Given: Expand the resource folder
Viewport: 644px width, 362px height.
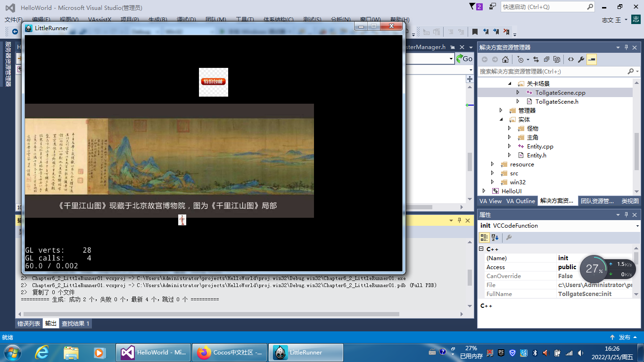Looking at the screenshot, I should pyautogui.click(x=493, y=164).
